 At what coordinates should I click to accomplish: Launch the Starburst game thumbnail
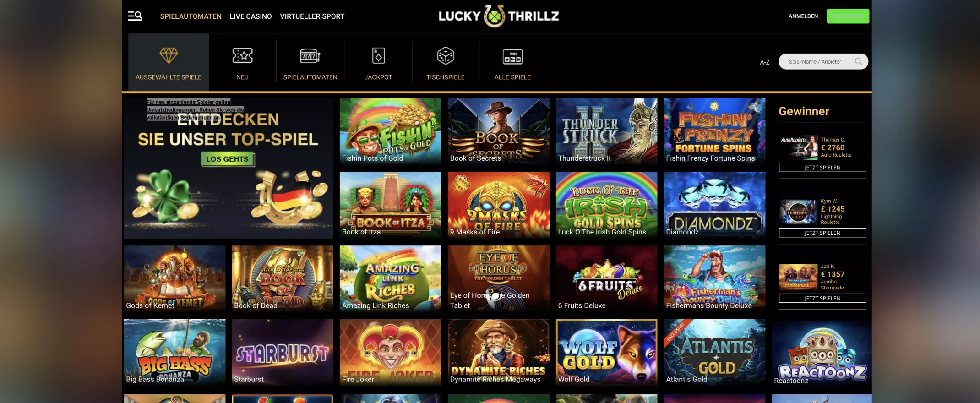pos(283,352)
